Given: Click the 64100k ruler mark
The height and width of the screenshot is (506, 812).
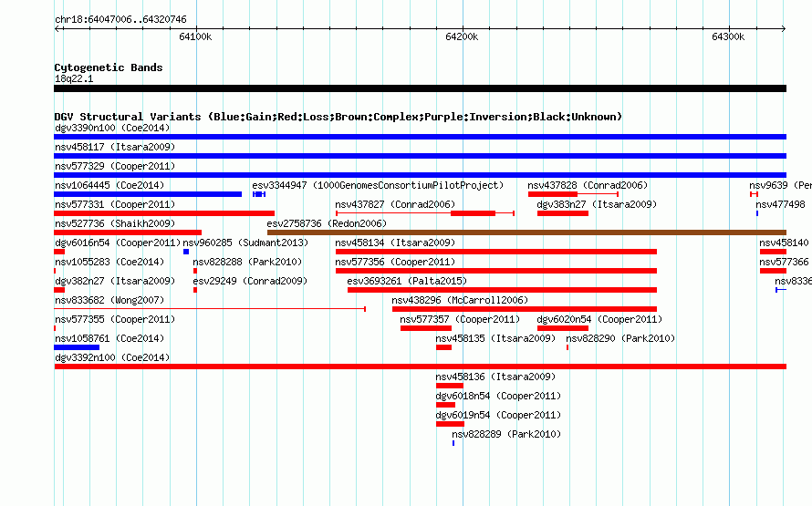Looking at the screenshot, I should point(195,36).
